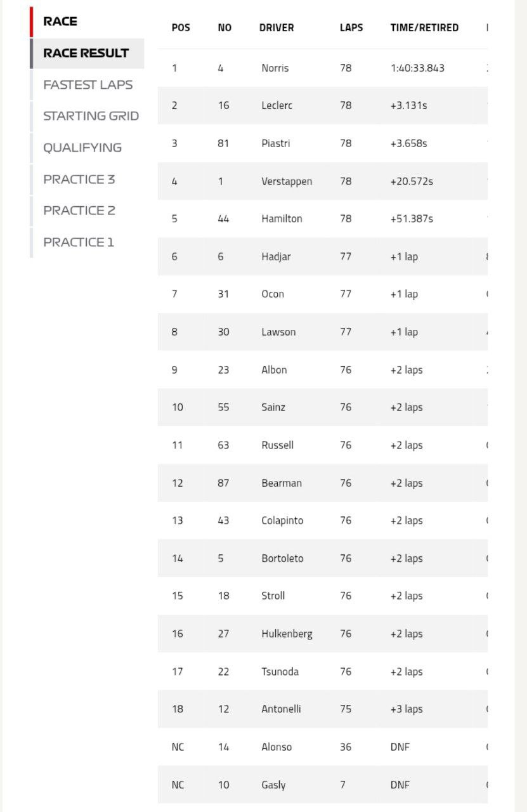This screenshot has height=812, width=527.
Task: Click the Time/Retired column header
Action: point(424,28)
